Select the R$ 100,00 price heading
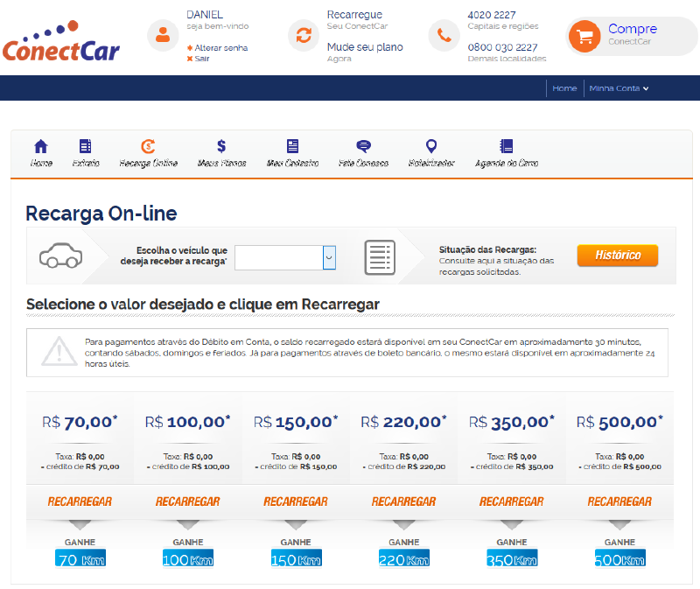The image size is (700, 589). (x=188, y=422)
